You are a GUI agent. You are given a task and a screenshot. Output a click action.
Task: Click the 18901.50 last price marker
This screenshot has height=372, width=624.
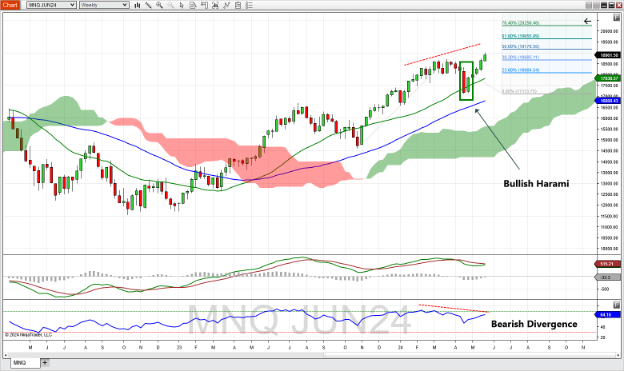point(609,55)
